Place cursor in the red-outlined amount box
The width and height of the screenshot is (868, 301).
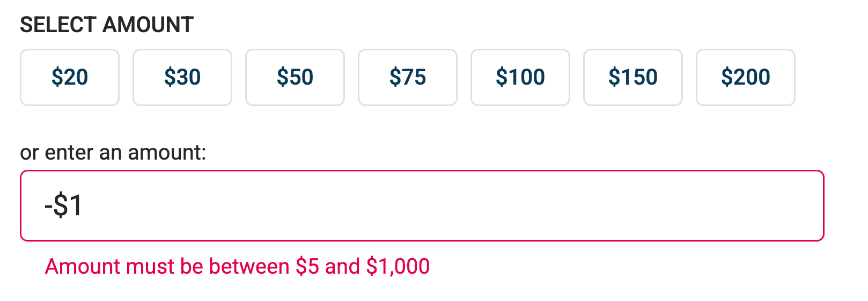(x=422, y=206)
